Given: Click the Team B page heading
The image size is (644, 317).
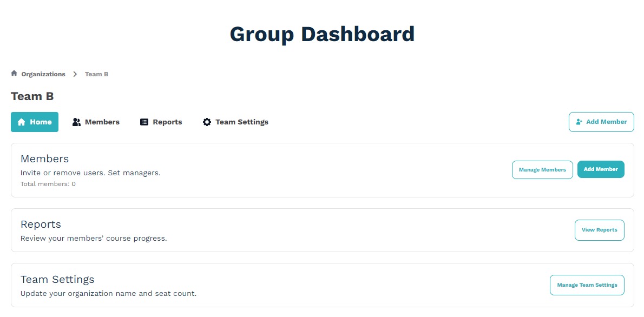Looking at the screenshot, I should tap(32, 96).
